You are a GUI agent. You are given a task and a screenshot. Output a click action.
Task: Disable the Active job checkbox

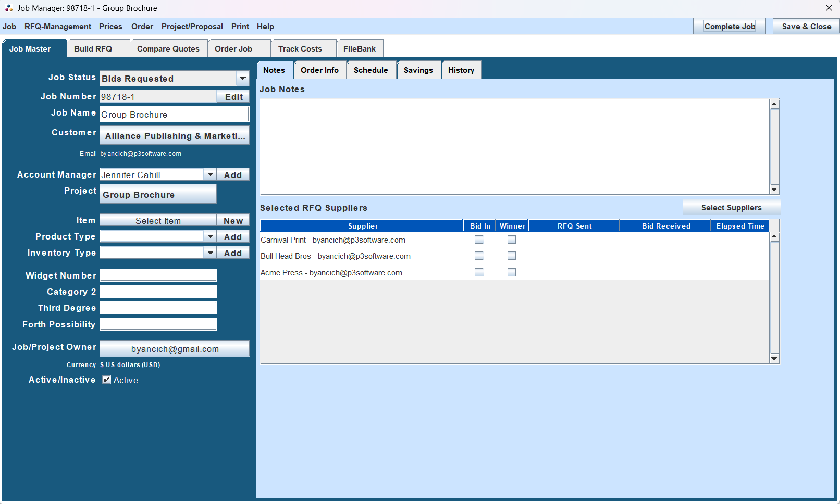[x=106, y=380]
